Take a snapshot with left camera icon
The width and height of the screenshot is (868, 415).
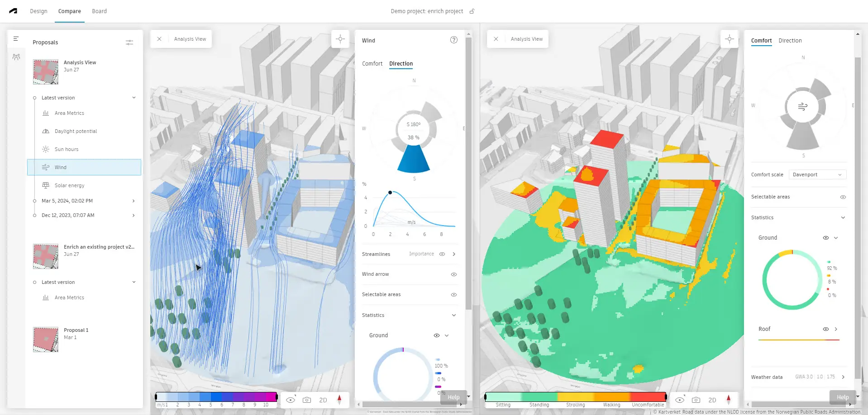(x=307, y=400)
